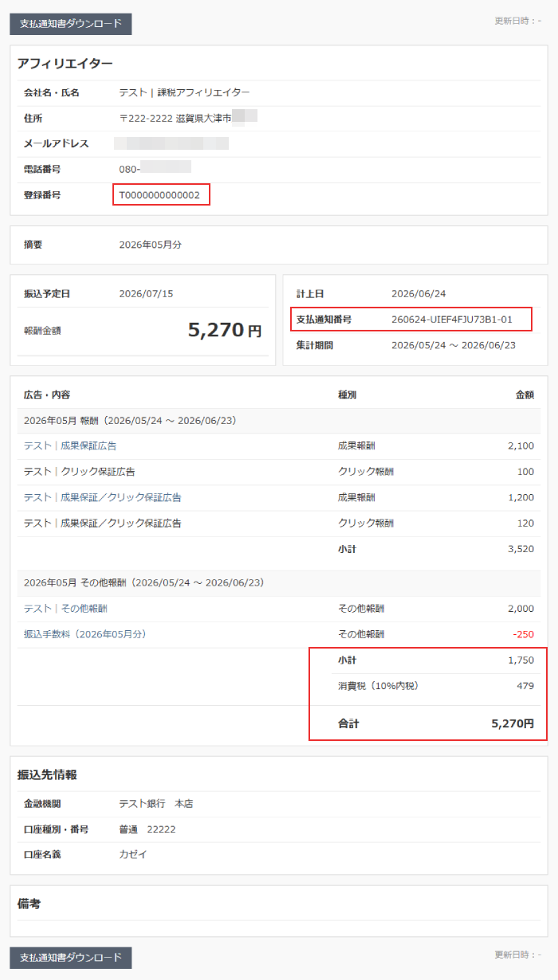The height and width of the screenshot is (980, 558).
Task: Click the 合計 total 5,270円
Action: point(513,723)
